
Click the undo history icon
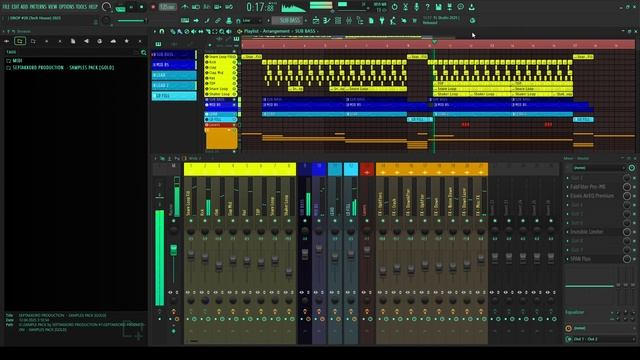pos(394,7)
